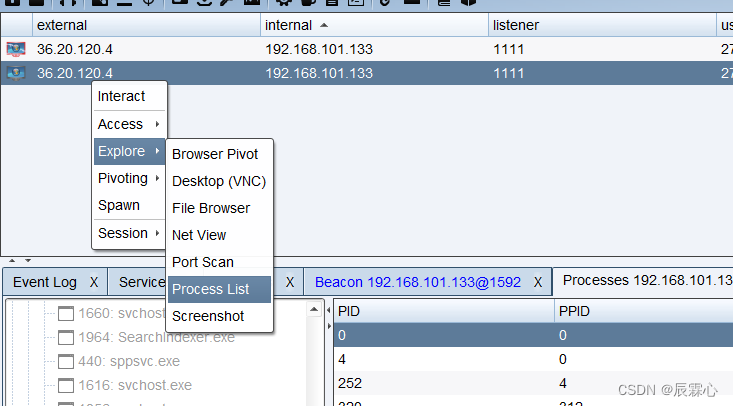
Task: Click process icon beside 1660: svchost
Action: click(x=66, y=313)
